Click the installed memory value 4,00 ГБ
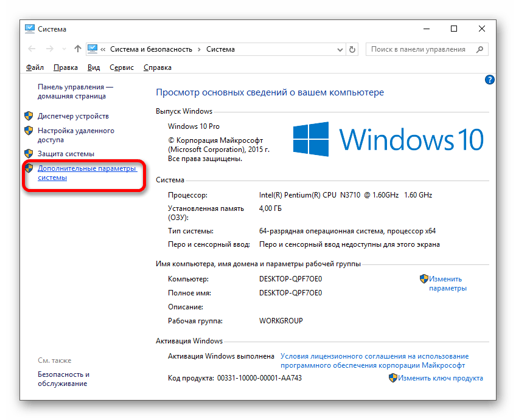This screenshot has width=516, height=420. 270,208
